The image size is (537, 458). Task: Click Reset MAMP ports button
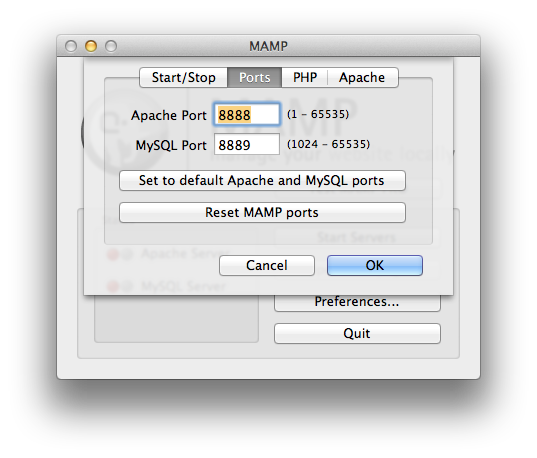click(262, 212)
